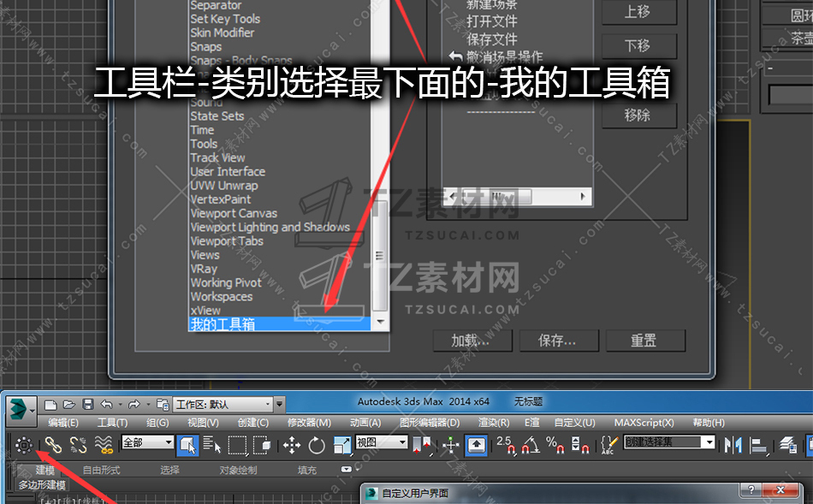Toggle the Angle Snap magnet button
The height and width of the screenshot is (504, 813).
[531, 445]
